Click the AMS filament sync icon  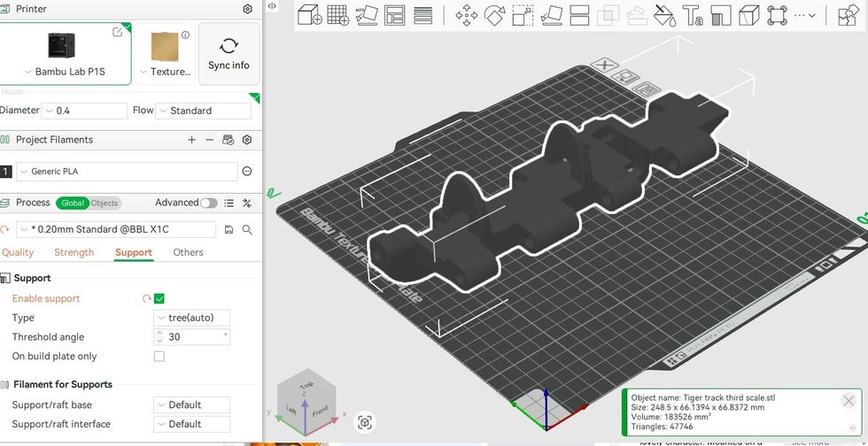(x=229, y=140)
